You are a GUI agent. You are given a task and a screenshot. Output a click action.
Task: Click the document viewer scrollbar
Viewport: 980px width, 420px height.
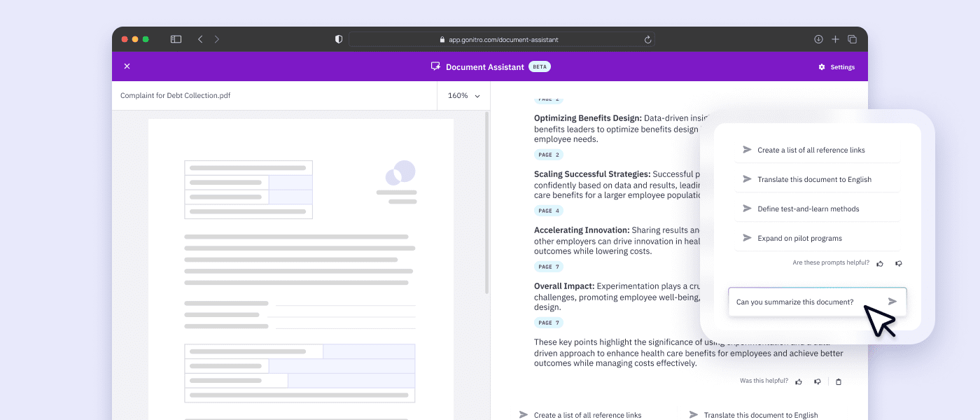click(487, 203)
